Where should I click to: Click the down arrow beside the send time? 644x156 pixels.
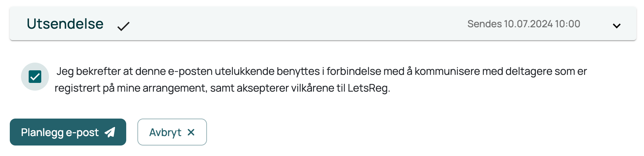point(617,26)
